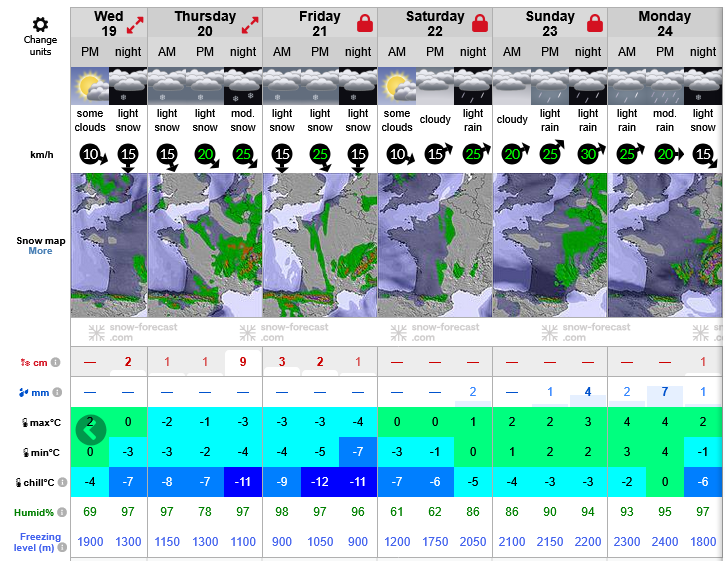
Task: Select the Monday 24 day header
Action: pyautogui.click(x=665, y=23)
